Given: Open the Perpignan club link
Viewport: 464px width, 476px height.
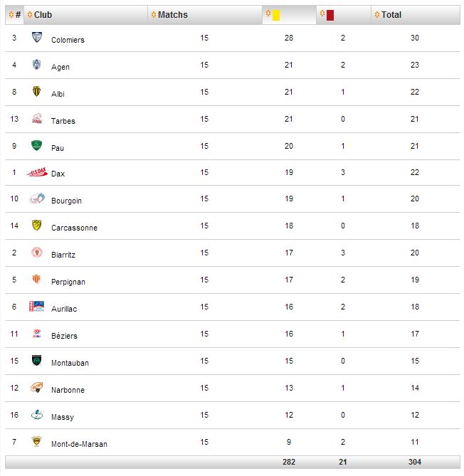Looking at the screenshot, I should (68, 282).
